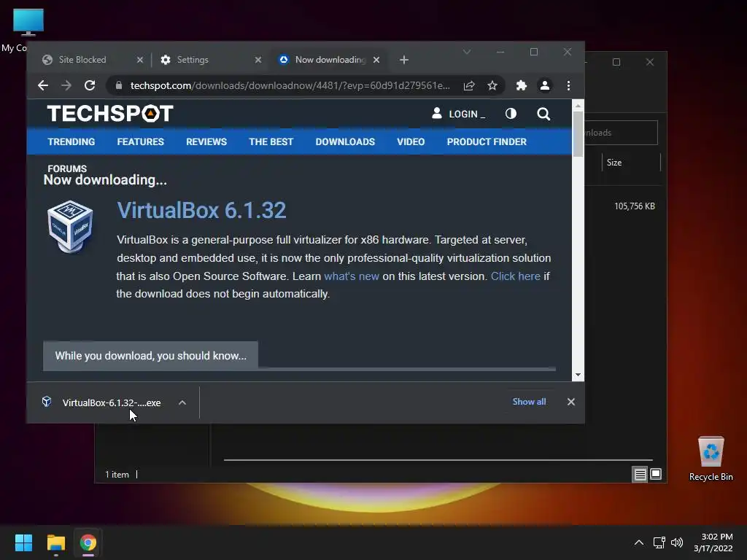Open the Chrome profile avatar

point(544,86)
